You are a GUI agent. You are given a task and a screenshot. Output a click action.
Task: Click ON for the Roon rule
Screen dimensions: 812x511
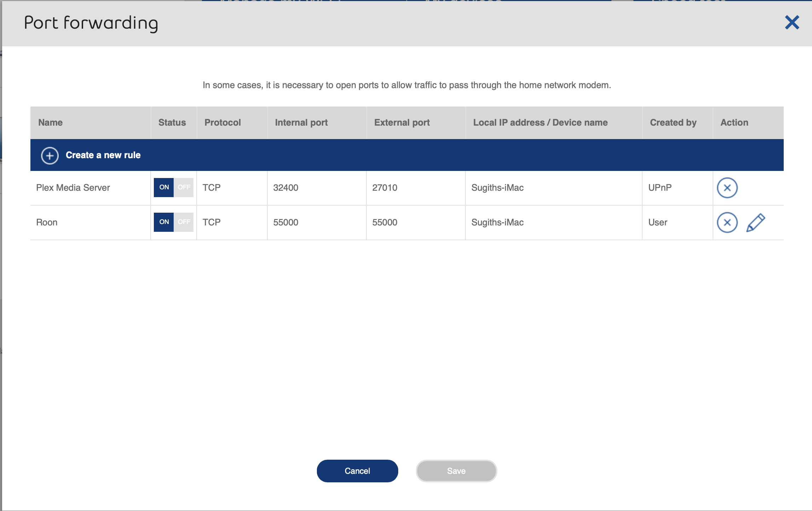pyautogui.click(x=164, y=222)
